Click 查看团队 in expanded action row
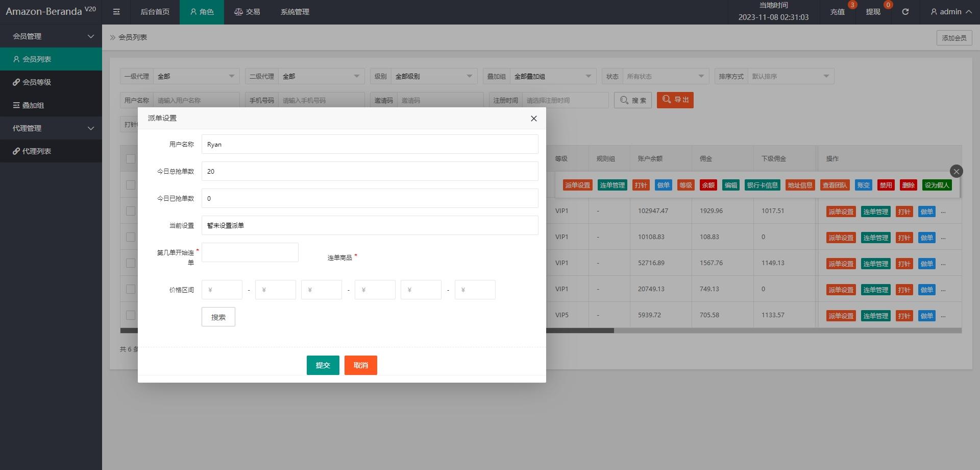Screen dimensions: 980x470 point(835,185)
